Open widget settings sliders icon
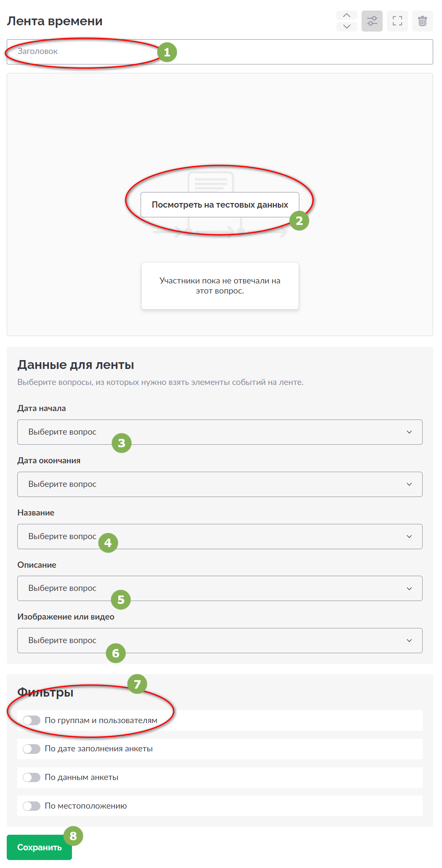The image size is (442, 868). pos(372,21)
